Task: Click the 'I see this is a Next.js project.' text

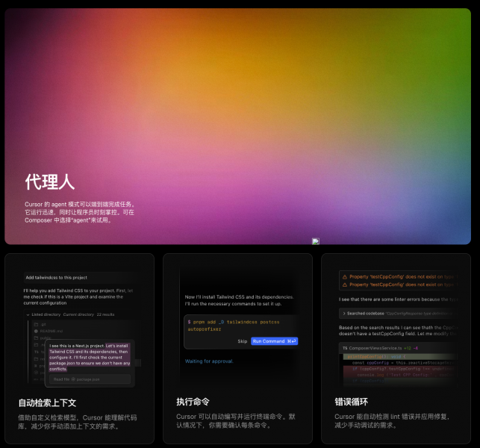Action: (x=77, y=346)
